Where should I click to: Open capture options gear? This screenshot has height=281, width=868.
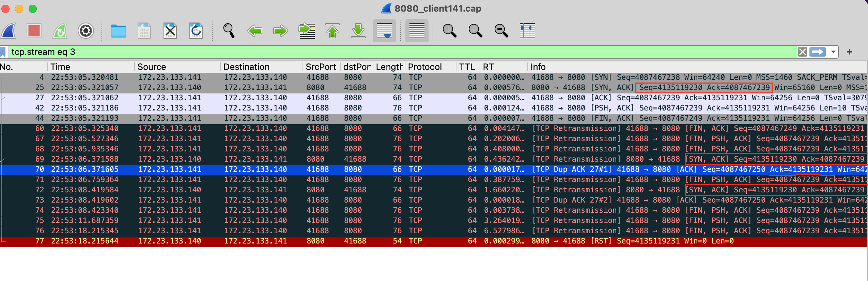(86, 31)
